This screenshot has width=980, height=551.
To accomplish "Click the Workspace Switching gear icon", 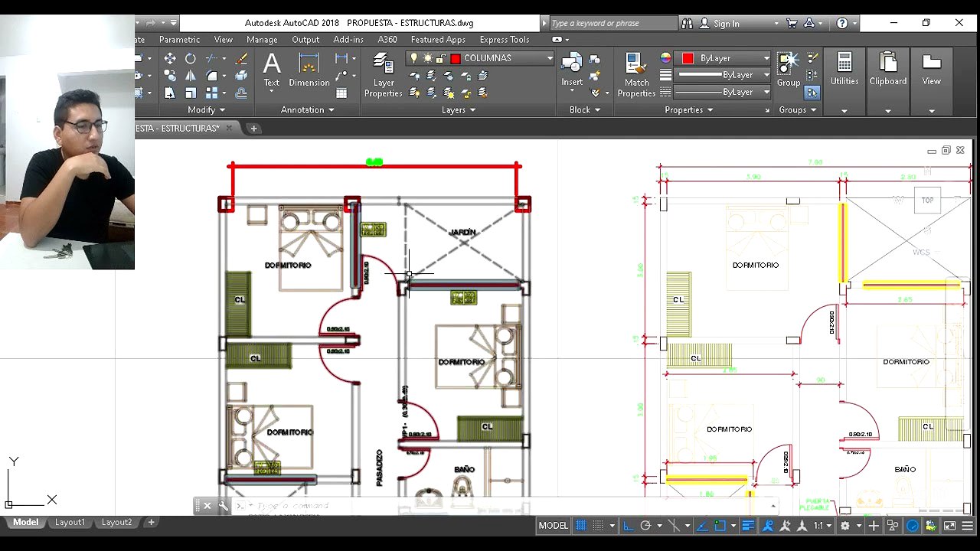I will pyautogui.click(x=845, y=526).
